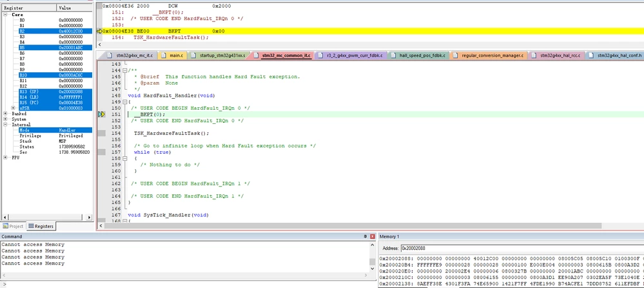Click the yellow current-instruction arrow in disassembly
The height and width of the screenshot is (288, 644).
[x=99, y=31]
